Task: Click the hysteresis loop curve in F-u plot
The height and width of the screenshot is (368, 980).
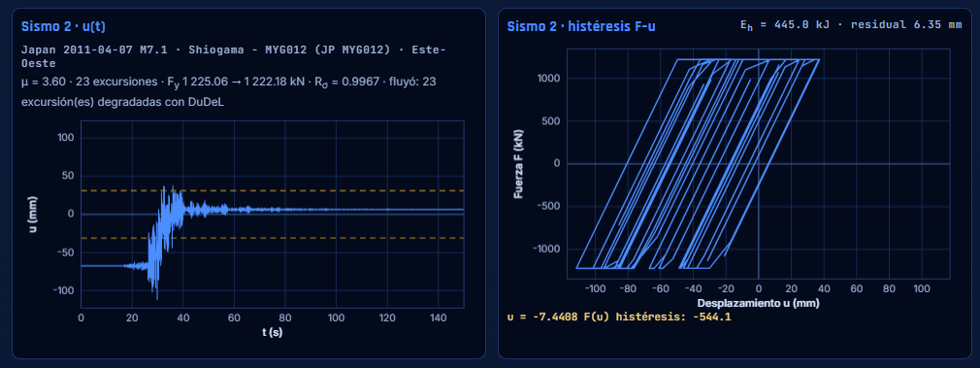Action: (x=698, y=164)
